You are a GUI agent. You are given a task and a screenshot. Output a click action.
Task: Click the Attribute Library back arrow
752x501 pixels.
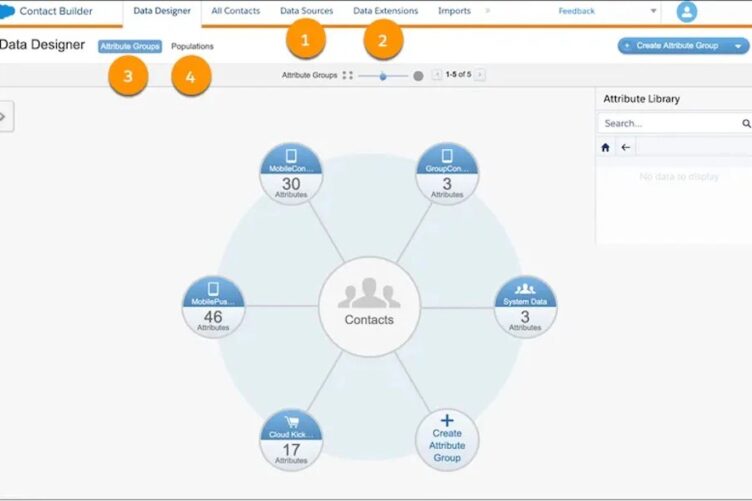pos(626,147)
